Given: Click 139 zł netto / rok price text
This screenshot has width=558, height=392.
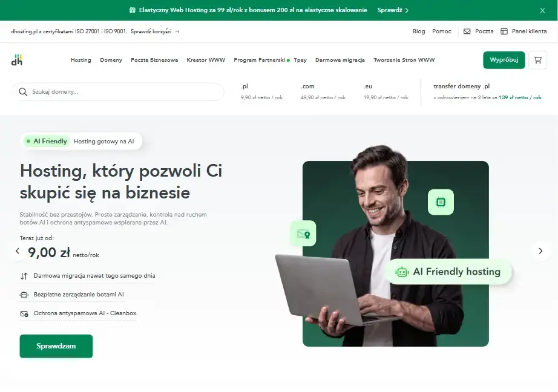Looking at the screenshot, I should 520,97.
